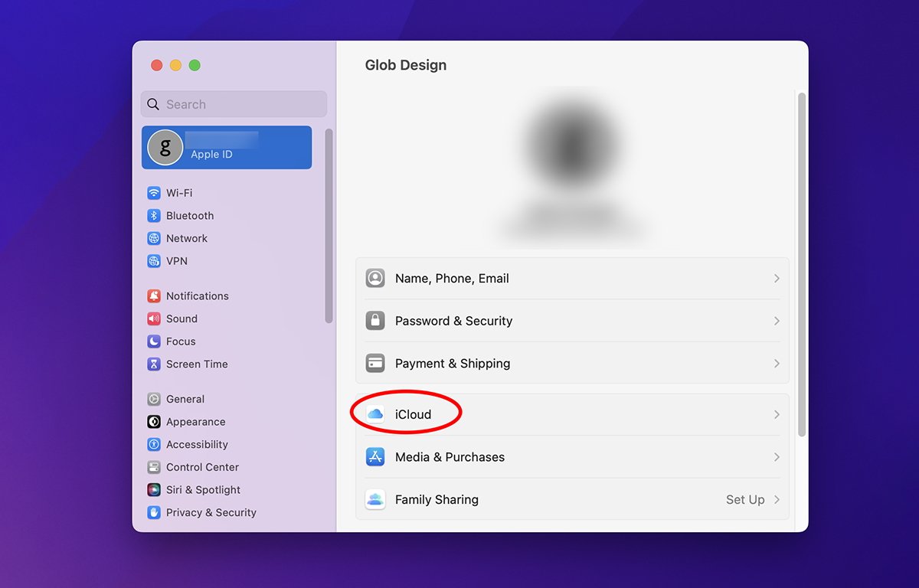Go to Appearance settings in sidebar

195,422
